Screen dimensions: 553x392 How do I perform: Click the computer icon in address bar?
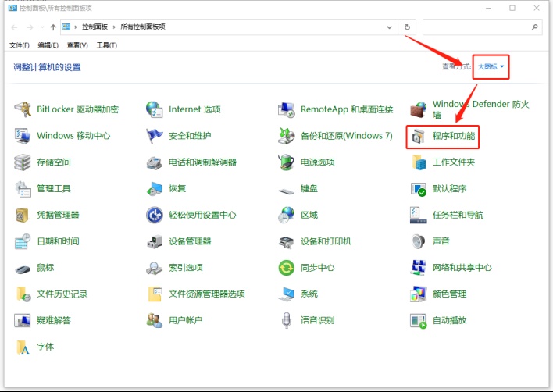[66, 27]
